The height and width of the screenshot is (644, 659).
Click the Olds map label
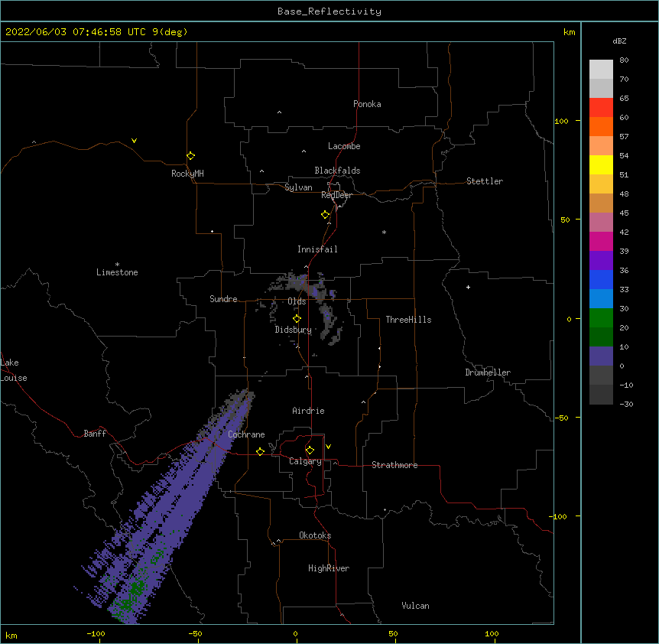point(297,301)
